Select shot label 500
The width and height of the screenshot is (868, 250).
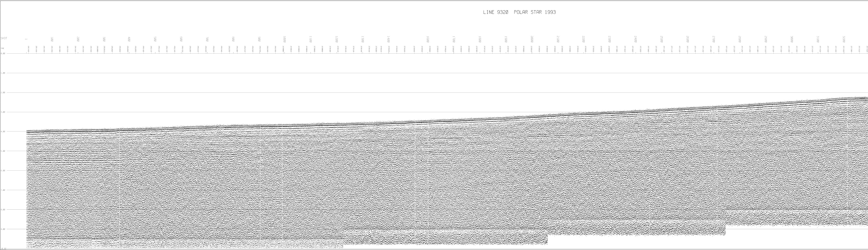click(x=155, y=39)
